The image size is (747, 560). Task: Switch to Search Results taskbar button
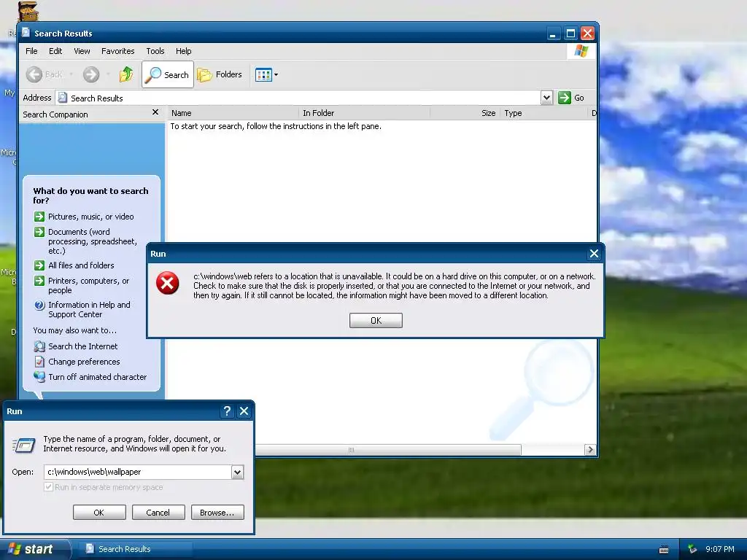coord(136,549)
